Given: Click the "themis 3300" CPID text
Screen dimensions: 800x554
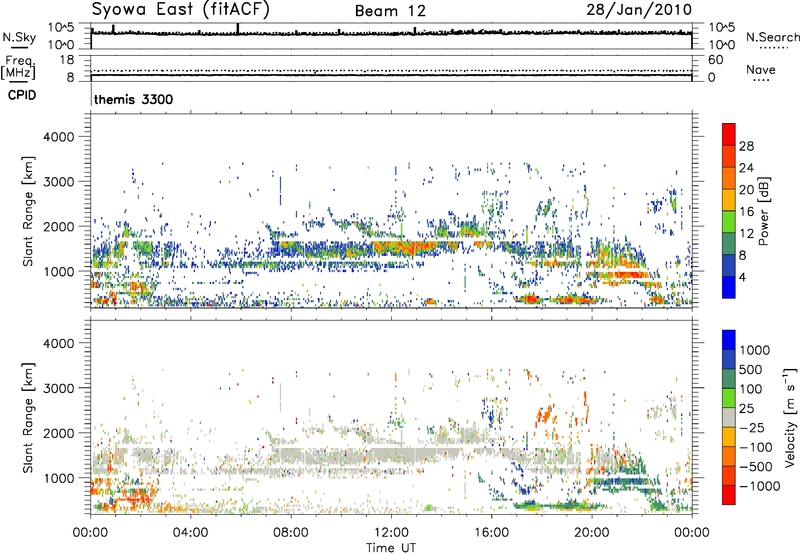Looking at the screenshot, I should pos(134,99).
